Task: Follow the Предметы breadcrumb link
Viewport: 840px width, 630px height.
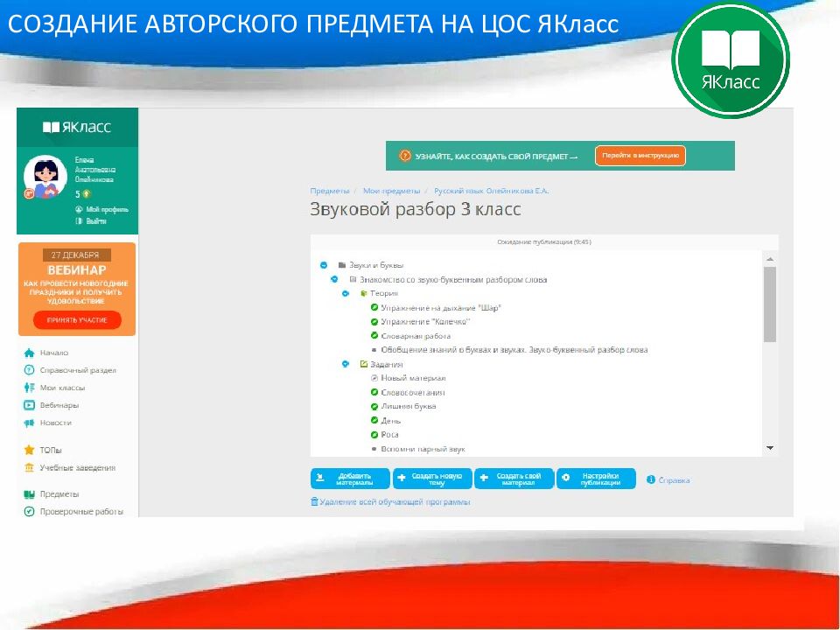Action: (x=330, y=191)
